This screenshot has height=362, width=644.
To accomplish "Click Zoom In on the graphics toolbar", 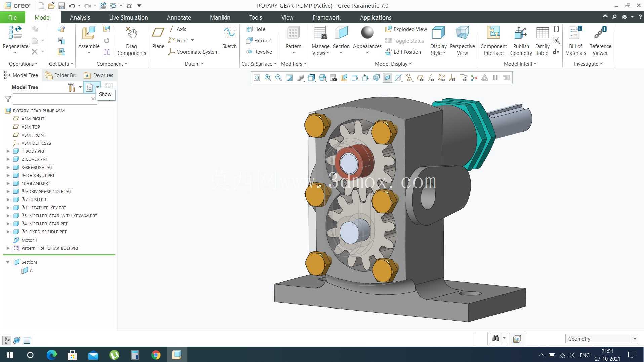I will [268, 78].
